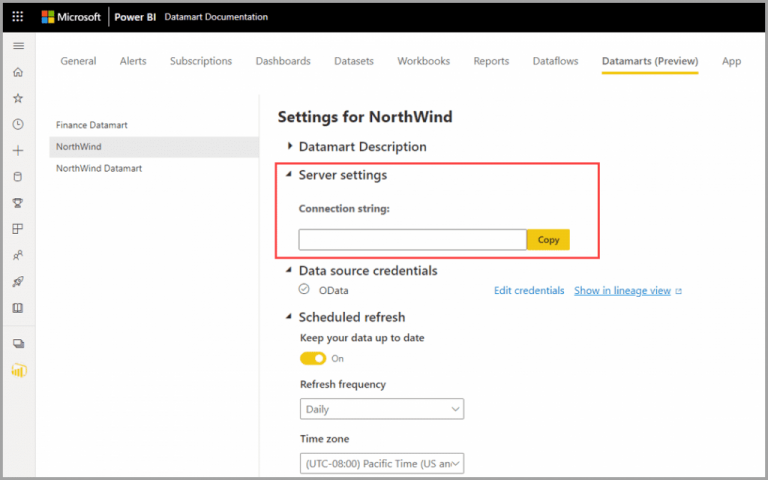Expand the Datamart Description section
The image size is (768, 480).
coord(289,146)
